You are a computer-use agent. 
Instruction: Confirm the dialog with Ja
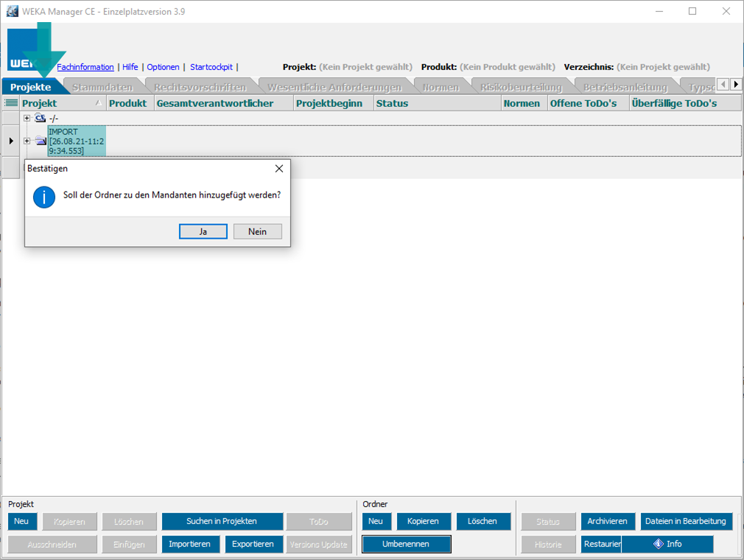point(203,231)
